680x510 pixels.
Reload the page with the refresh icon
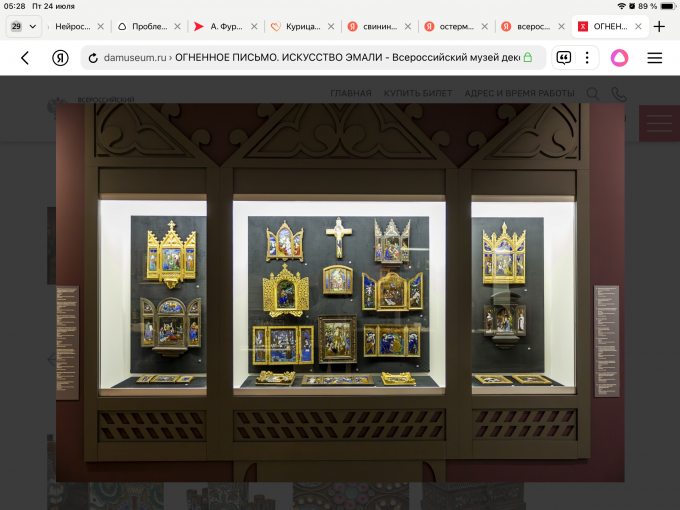point(93,58)
